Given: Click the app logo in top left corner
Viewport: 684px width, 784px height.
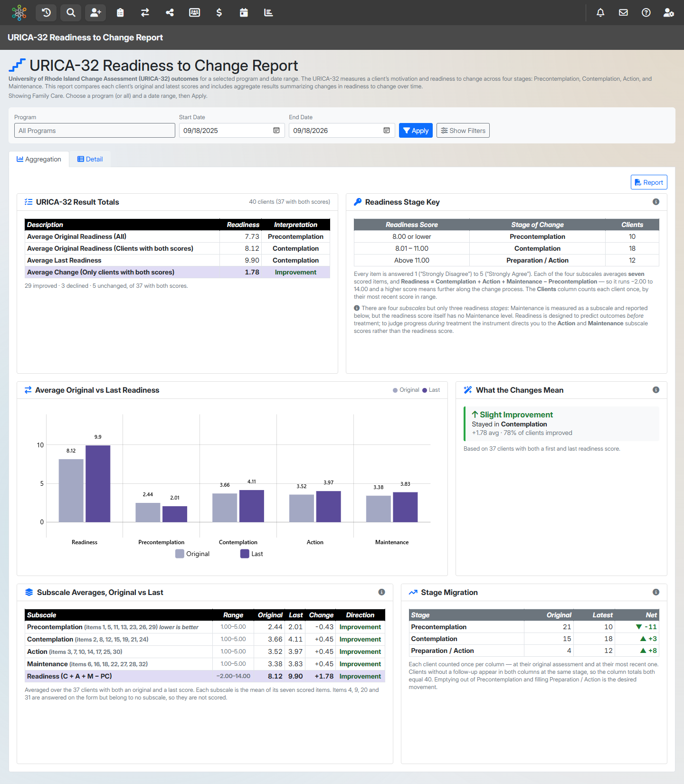Looking at the screenshot, I should pos(19,13).
